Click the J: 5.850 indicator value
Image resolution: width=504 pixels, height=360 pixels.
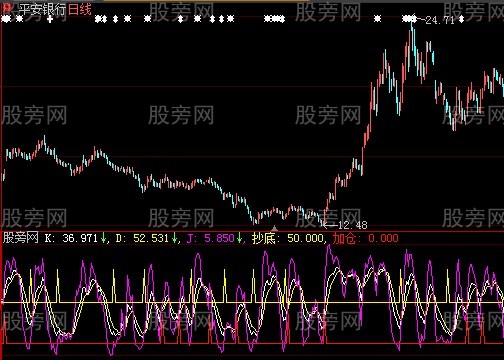(211, 238)
